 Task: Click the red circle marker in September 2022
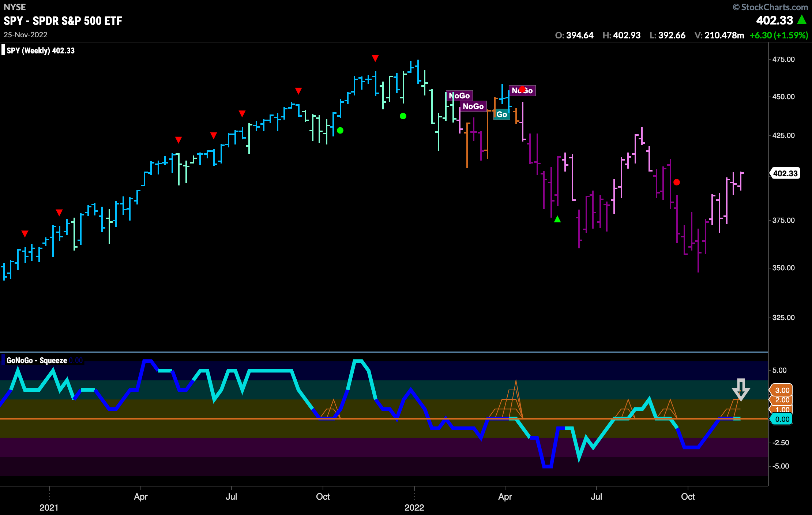[677, 182]
